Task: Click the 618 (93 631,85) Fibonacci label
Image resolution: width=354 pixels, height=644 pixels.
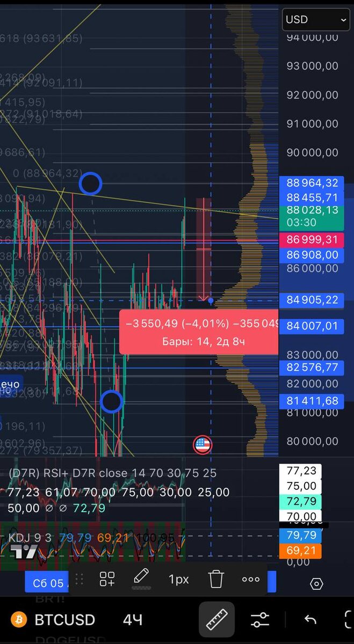Action: (41, 38)
